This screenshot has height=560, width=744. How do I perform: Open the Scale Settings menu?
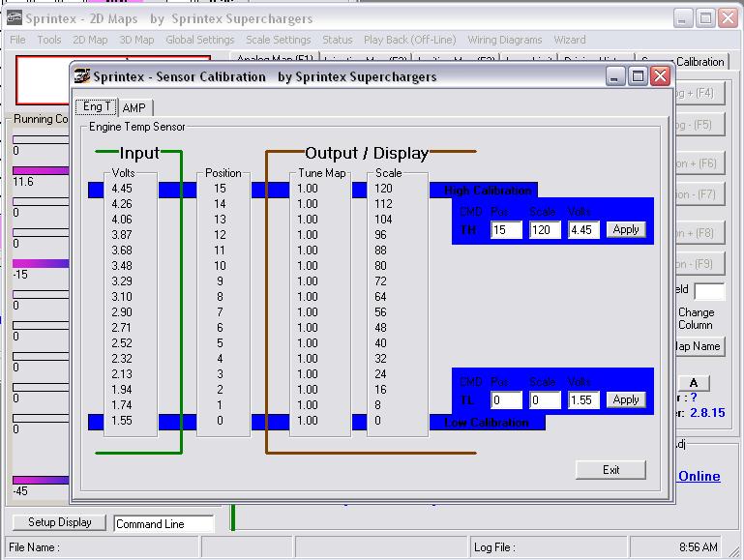click(278, 40)
